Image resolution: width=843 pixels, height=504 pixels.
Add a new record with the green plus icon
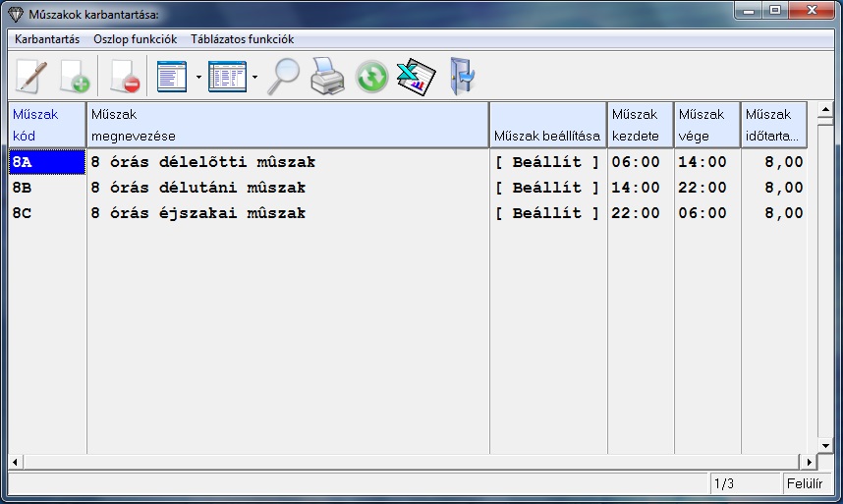[x=74, y=76]
